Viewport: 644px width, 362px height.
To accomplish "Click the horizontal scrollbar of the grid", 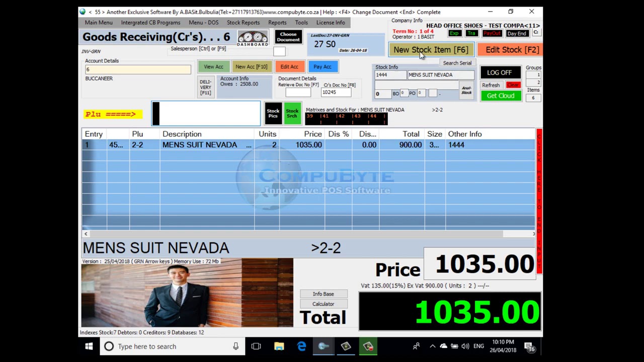I will tap(296, 234).
